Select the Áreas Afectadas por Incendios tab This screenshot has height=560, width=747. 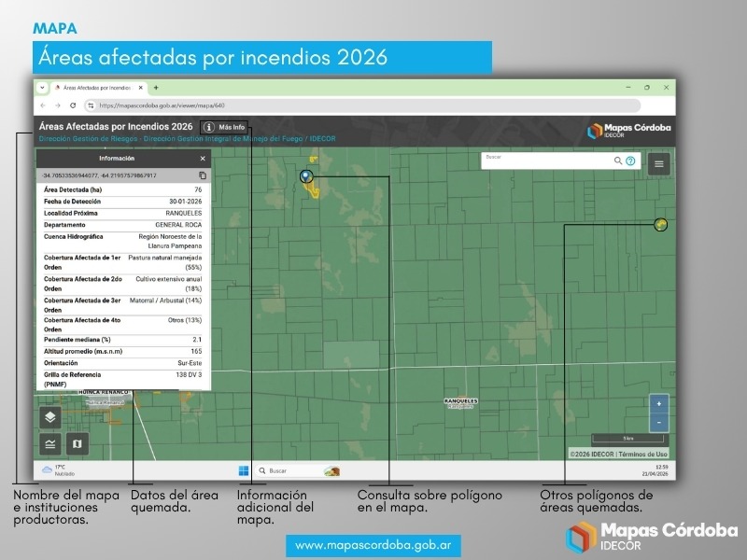98,87
